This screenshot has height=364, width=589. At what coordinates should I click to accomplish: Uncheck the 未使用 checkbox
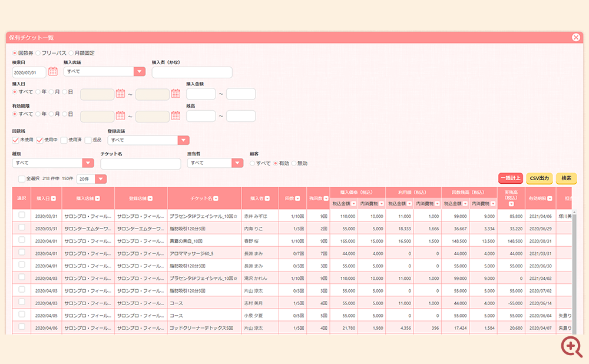pos(15,140)
